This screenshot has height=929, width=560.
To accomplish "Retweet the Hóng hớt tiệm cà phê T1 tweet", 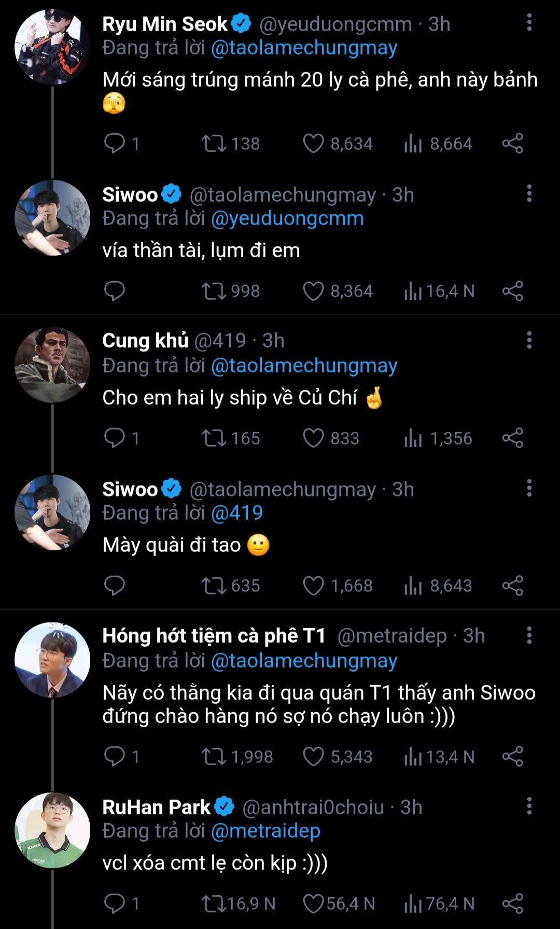I will [214, 757].
